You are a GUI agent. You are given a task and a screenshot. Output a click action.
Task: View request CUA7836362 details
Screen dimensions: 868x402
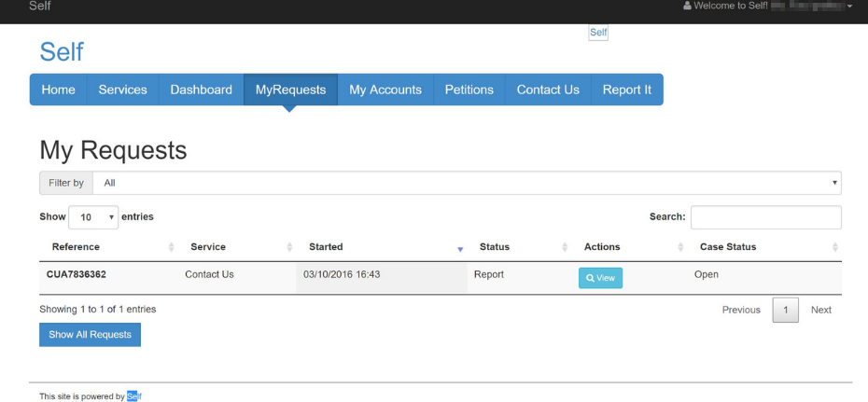point(601,278)
